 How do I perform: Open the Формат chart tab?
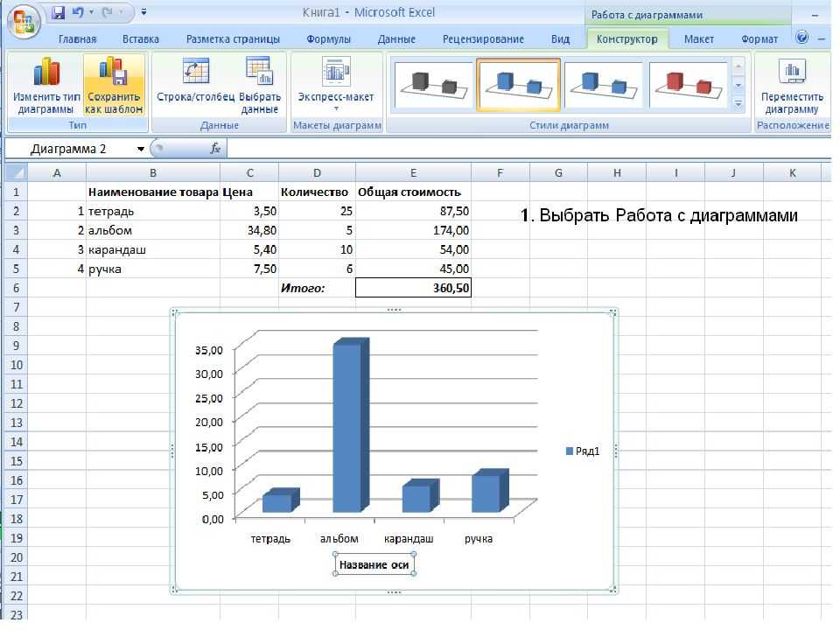[x=759, y=39]
